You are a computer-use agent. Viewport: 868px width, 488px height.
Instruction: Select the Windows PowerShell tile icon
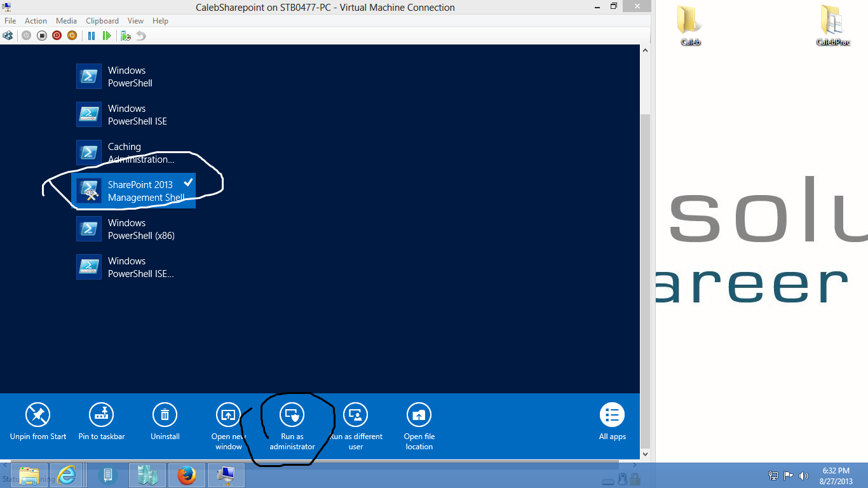point(89,76)
